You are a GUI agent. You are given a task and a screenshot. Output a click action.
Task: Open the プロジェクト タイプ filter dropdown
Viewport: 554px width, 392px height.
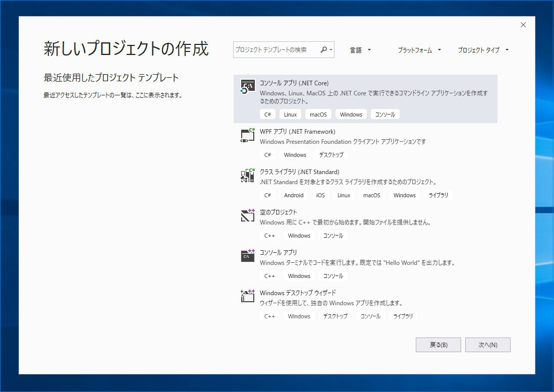tap(483, 50)
